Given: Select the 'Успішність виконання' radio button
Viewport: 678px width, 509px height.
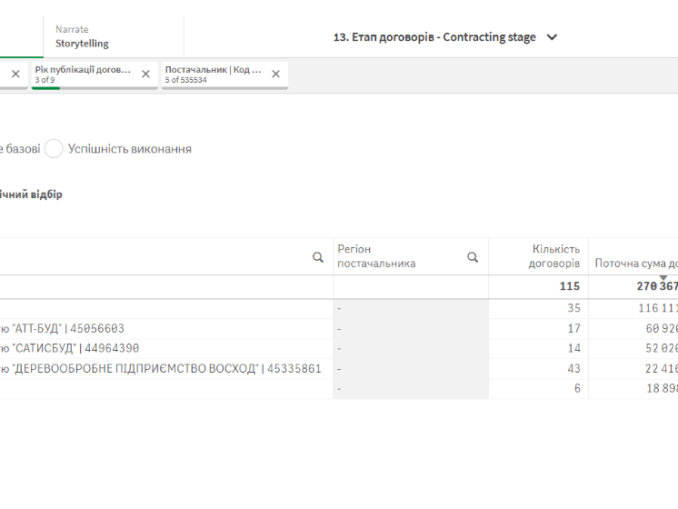Looking at the screenshot, I should [x=54, y=149].
